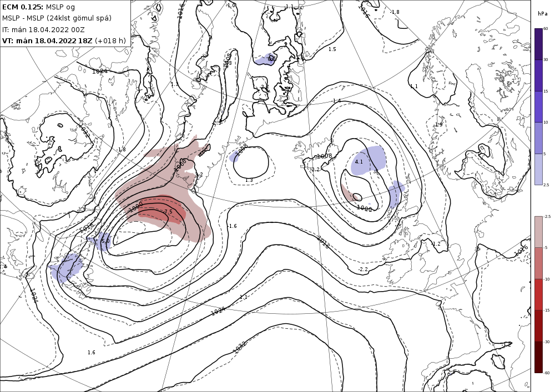Click the 1.6 value label
The height and width of the screenshot is (392, 555).
point(92,353)
